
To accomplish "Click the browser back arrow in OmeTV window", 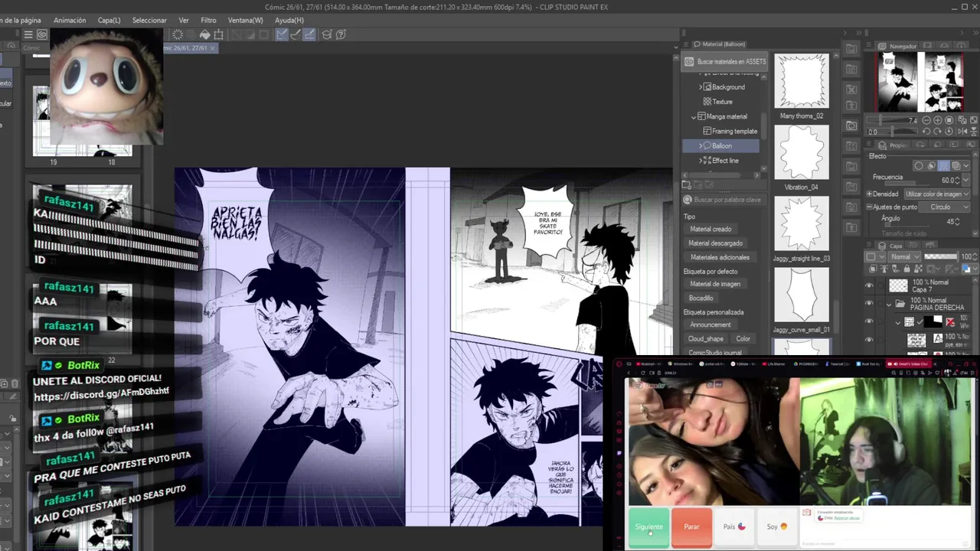I will coord(629,373).
